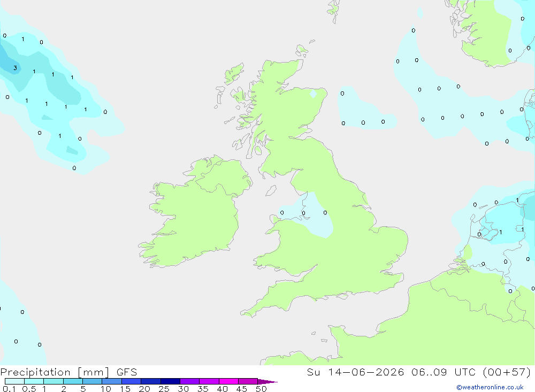535x392 pixels.
Task: Click the 30–35 mm legend color swatch
Action: pyautogui.click(x=190, y=381)
